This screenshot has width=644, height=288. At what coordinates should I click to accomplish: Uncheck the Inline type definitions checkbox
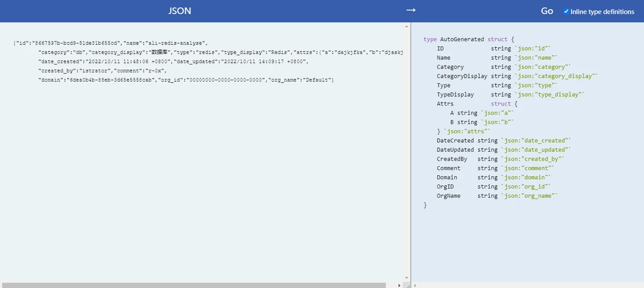[566, 11]
